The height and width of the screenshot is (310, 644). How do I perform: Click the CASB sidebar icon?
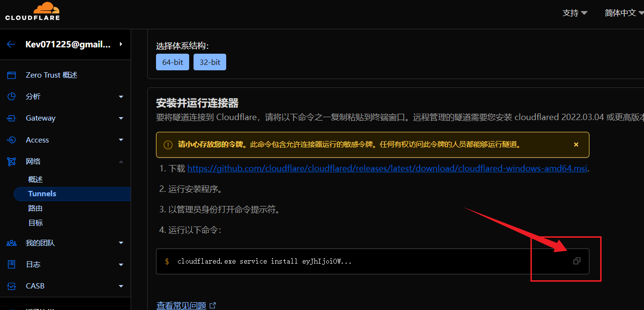[x=11, y=286]
